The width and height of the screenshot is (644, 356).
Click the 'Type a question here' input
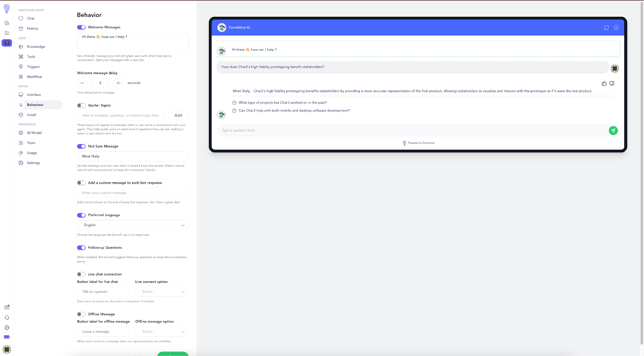(413, 130)
